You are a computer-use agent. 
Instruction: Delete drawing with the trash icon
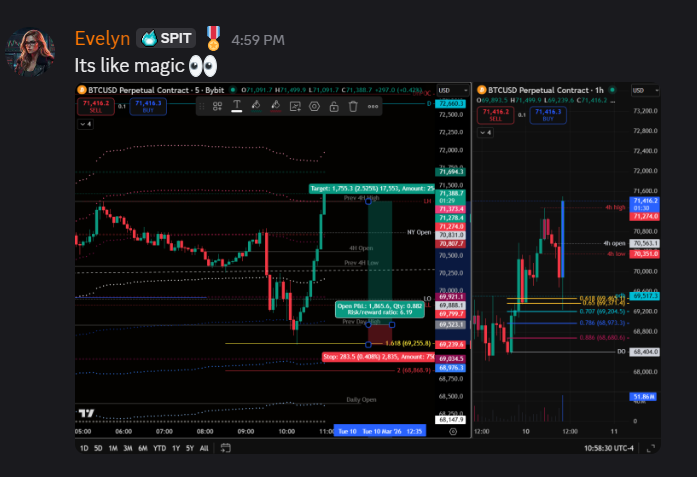pyautogui.click(x=353, y=106)
